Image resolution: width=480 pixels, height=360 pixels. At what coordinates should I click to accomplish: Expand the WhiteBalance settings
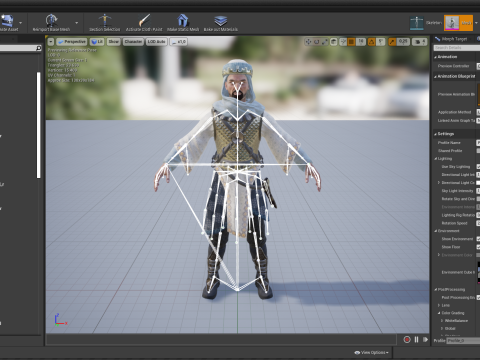tap(442, 321)
